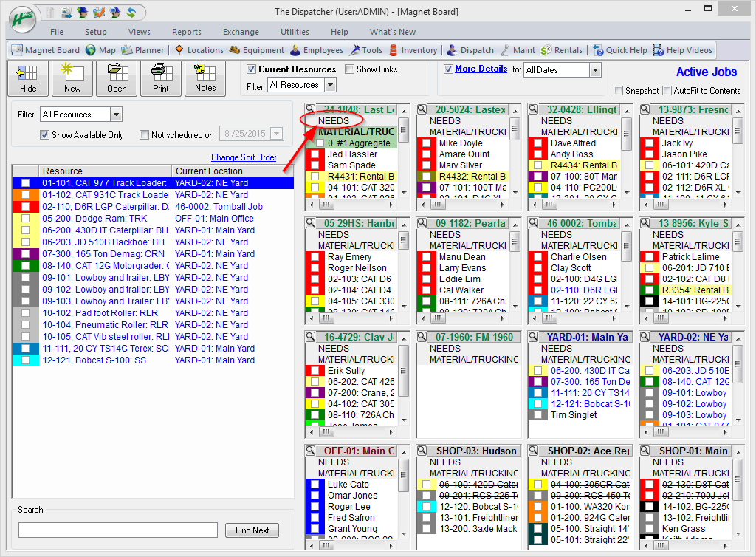Image resolution: width=756 pixels, height=557 pixels.
Task: Enable the AutoFit to Contents checkbox
Action: point(667,91)
